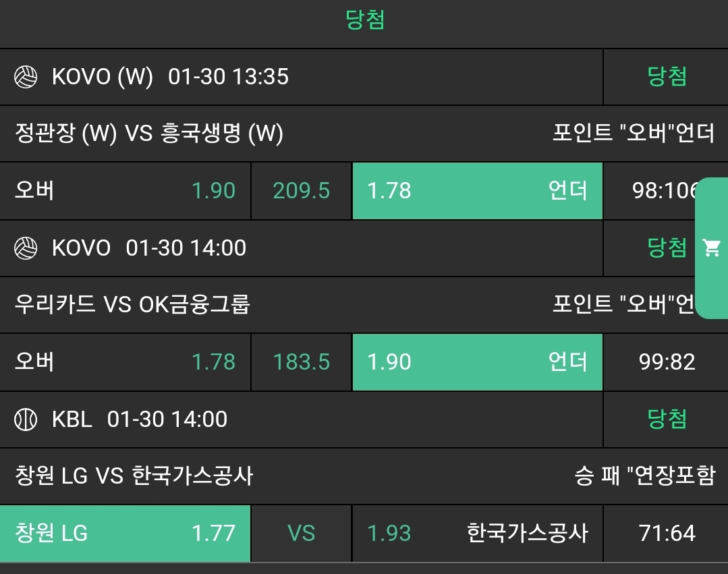Pick 창원 LG win at 1.77

125,534
